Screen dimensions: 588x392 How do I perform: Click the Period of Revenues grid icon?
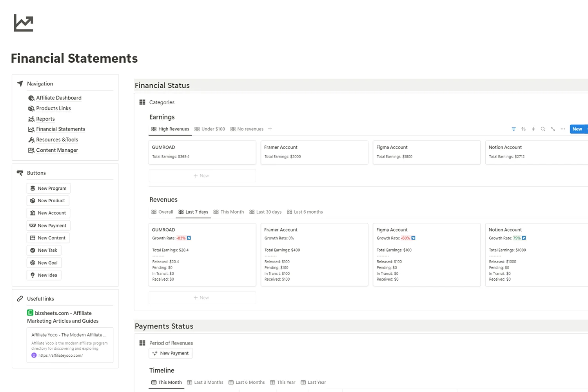coord(142,343)
